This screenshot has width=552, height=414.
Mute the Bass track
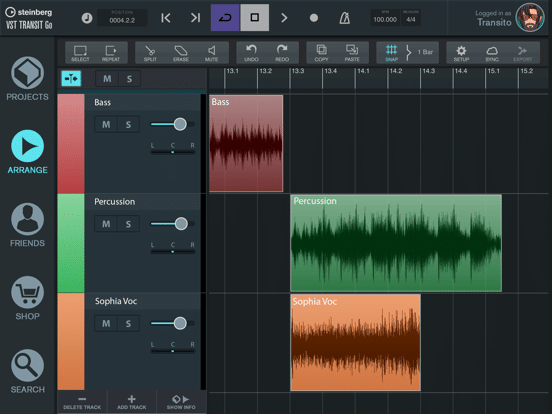click(106, 124)
